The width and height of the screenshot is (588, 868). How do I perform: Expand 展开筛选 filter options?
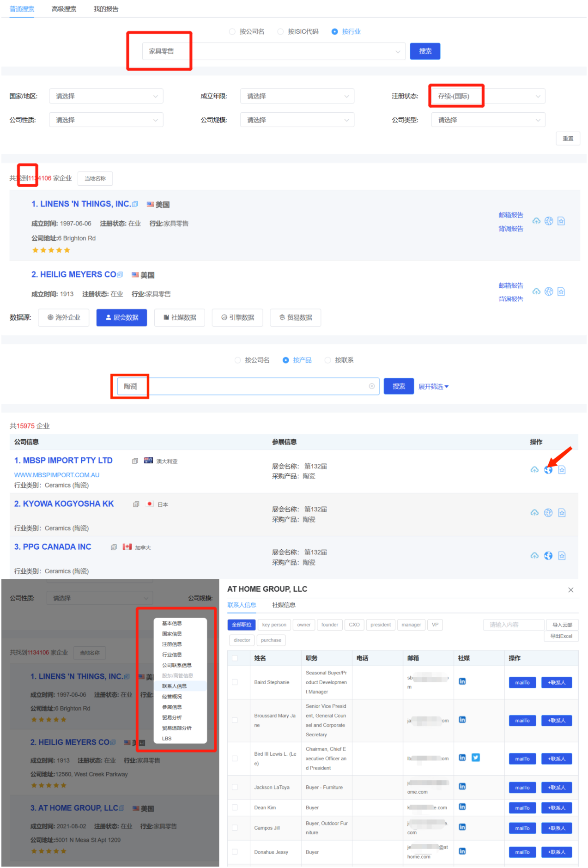(x=433, y=387)
